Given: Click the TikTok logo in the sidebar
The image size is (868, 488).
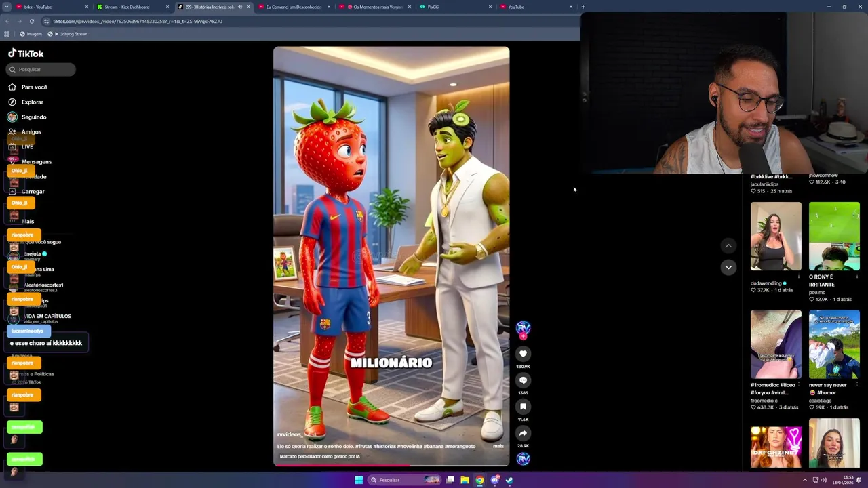Looking at the screenshot, I should pos(26,54).
